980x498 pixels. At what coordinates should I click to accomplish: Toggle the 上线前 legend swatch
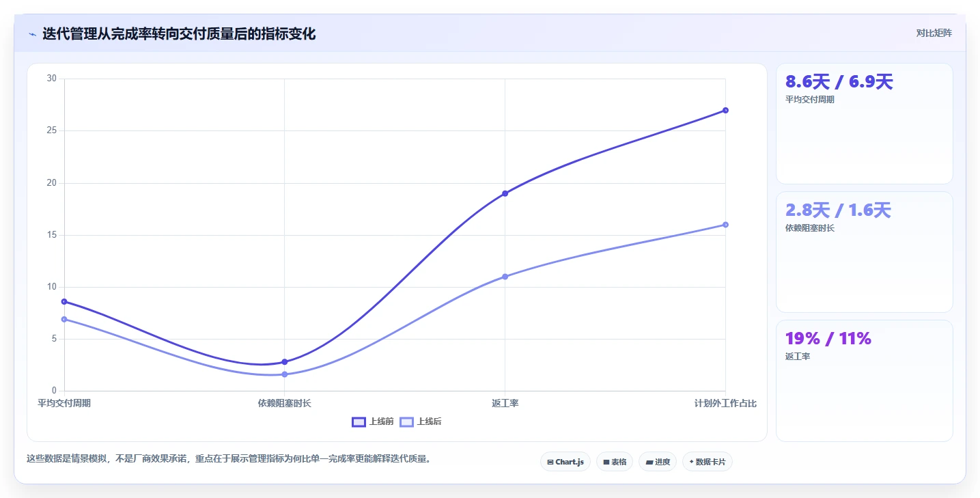pyautogui.click(x=359, y=421)
